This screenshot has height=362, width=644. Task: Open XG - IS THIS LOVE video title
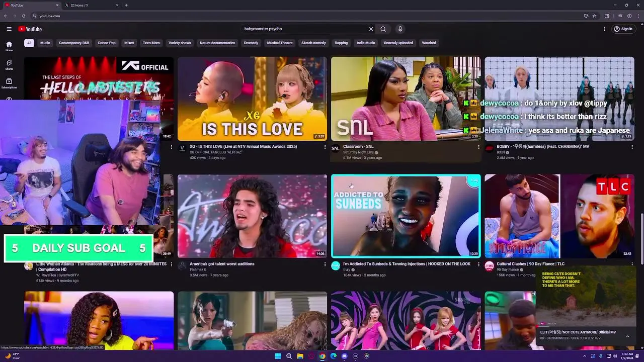243,147
